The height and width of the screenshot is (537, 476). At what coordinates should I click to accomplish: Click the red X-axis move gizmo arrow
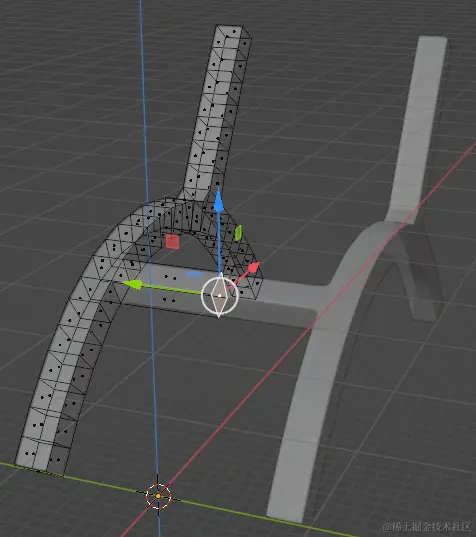pos(254,267)
